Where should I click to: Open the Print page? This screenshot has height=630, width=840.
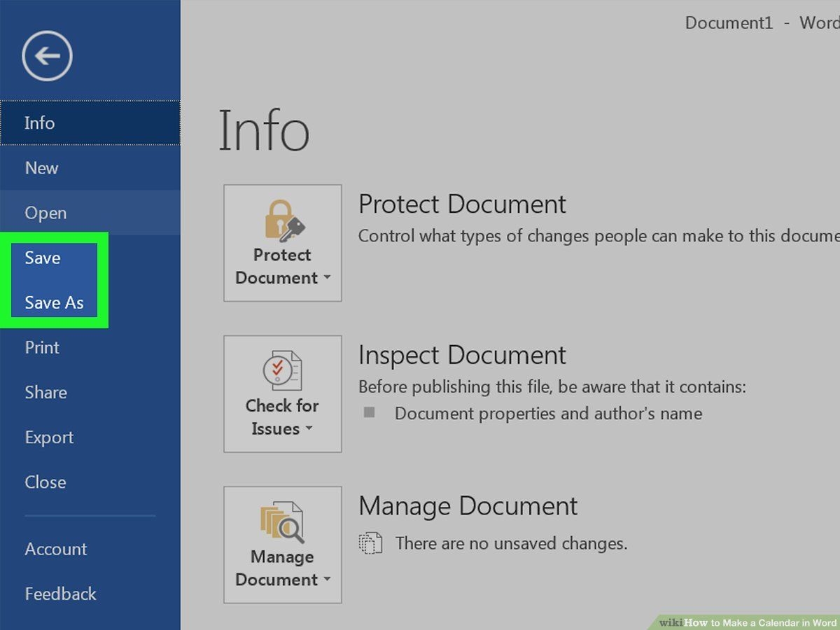[90, 347]
